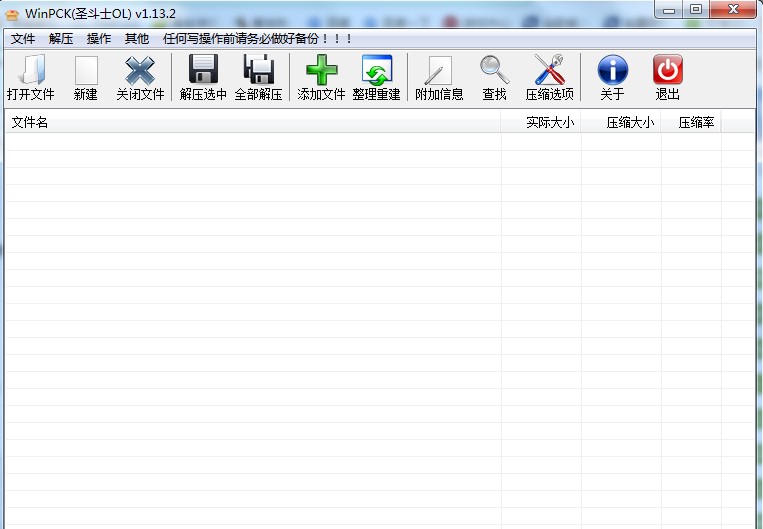Open the 其他 menu

[x=137, y=38]
